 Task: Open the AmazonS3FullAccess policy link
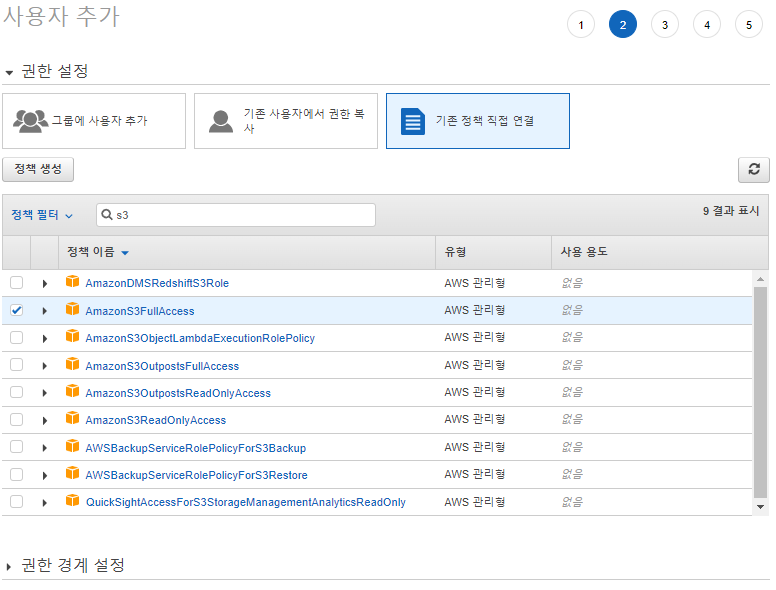point(140,311)
